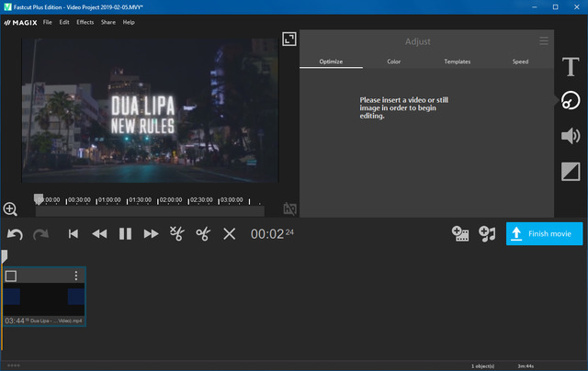The height and width of the screenshot is (371, 588).
Task: Click the add video clip icon
Action: tap(460, 233)
